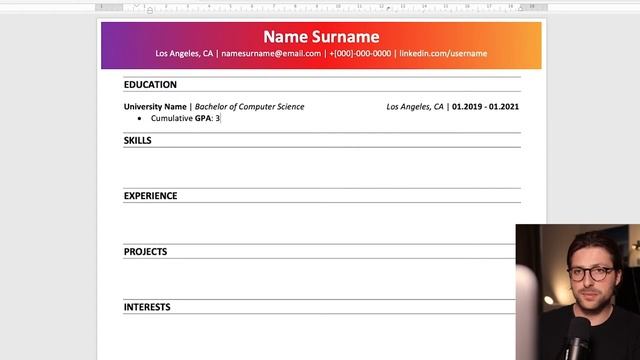Click the "University Name" text

[155, 107]
